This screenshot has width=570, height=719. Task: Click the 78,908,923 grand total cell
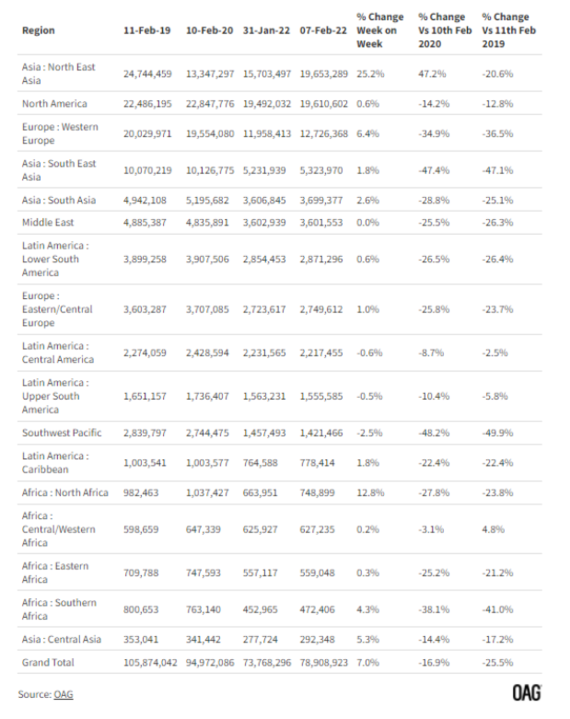(324, 663)
